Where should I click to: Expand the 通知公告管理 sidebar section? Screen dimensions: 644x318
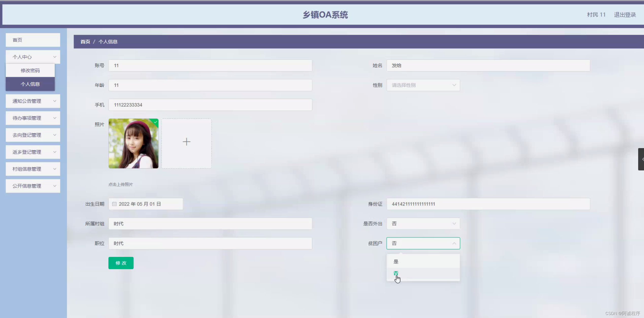point(32,101)
